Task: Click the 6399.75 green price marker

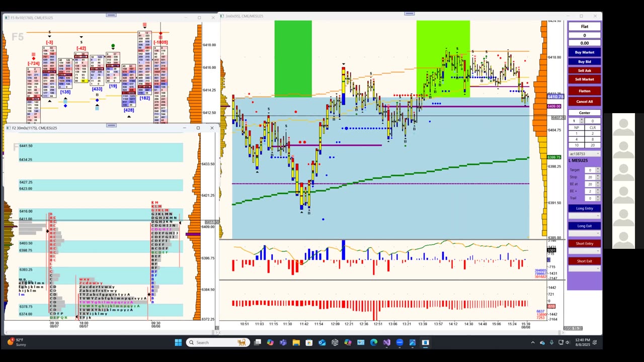Action: pos(554,157)
